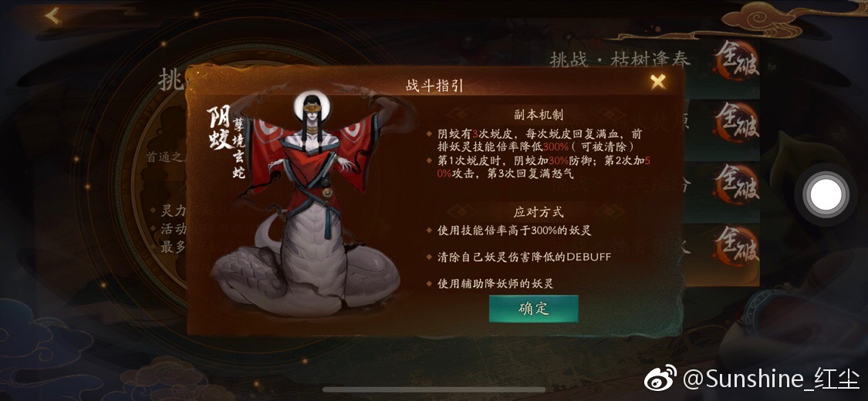Tap the third 全破 badge in the list

pyautogui.click(x=736, y=184)
